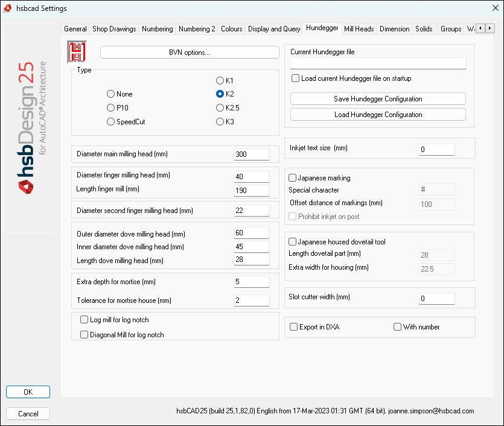Edit Inkjet text size field
504x426 pixels.
437,150
